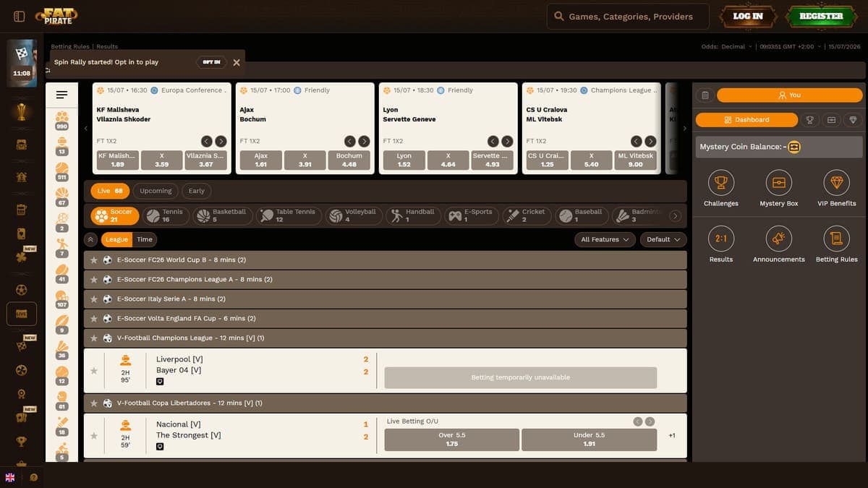Favorite V-Football Champions League star

pos(93,338)
